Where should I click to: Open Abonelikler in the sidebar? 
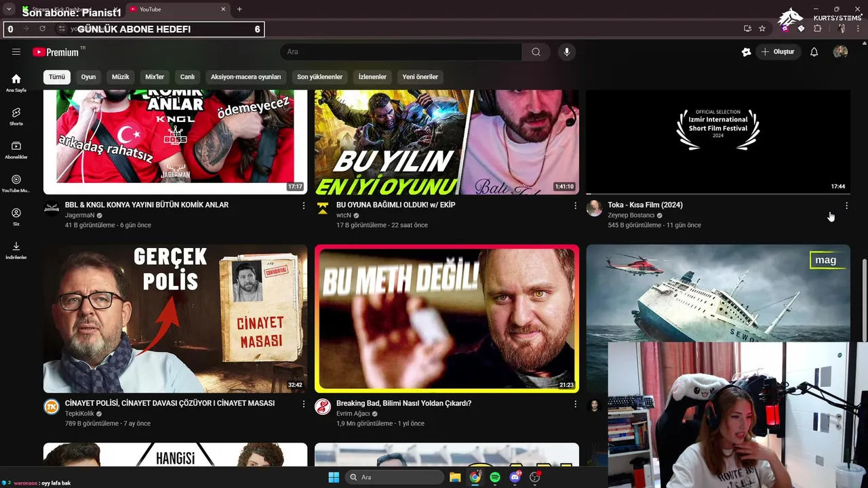click(16, 150)
